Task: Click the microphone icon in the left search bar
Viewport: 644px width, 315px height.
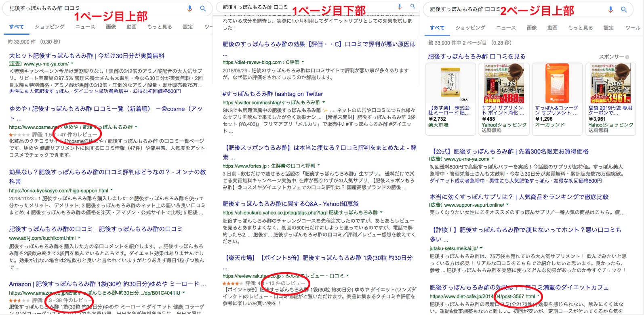Action: click(x=189, y=8)
